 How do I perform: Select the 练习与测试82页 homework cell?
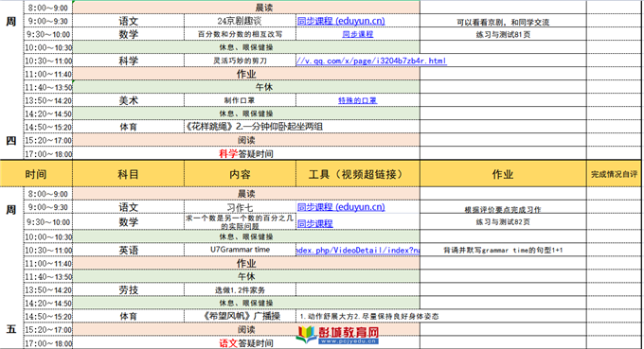pos(503,222)
